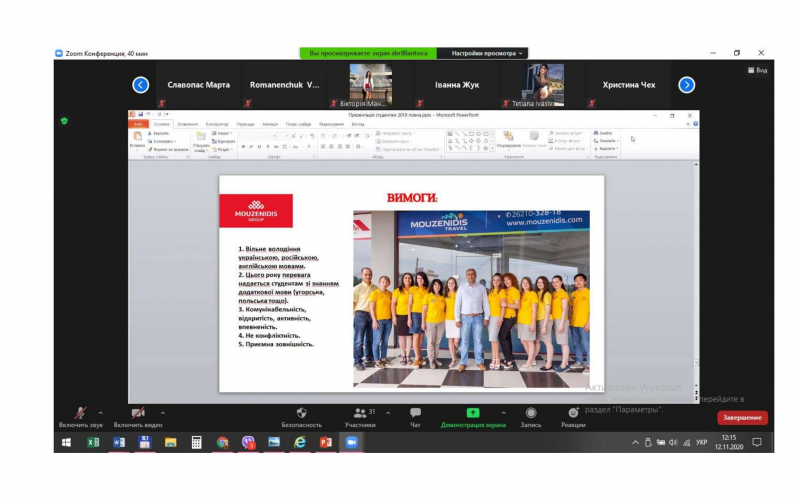Image resolution: width=800 pixels, height=500 pixels.
Task: Open Розділ section dropdown in ribbon
Action: (222, 149)
